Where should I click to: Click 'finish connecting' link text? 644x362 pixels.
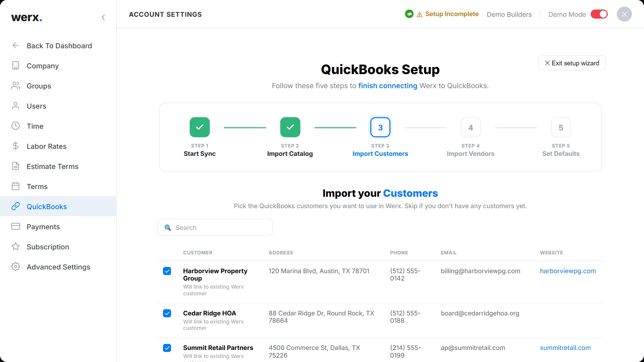pyautogui.click(x=388, y=86)
